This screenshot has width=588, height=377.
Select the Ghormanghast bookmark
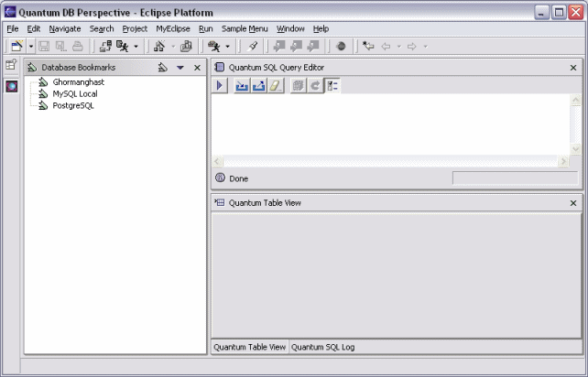[x=78, y=82]
